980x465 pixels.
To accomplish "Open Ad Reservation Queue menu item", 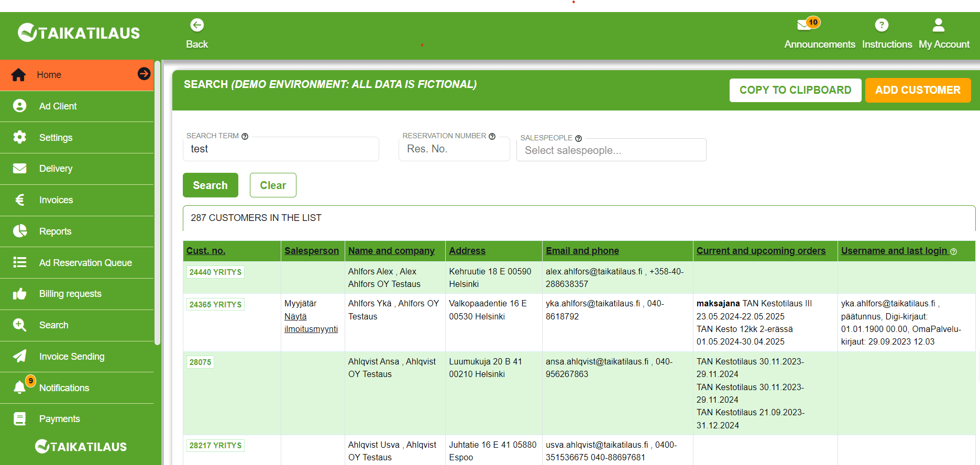I will pos(85,263).
